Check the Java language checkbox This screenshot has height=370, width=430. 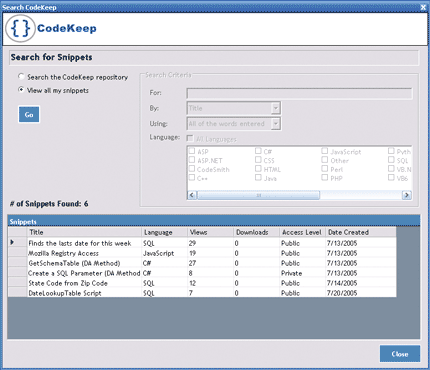[x=258, y=177]
